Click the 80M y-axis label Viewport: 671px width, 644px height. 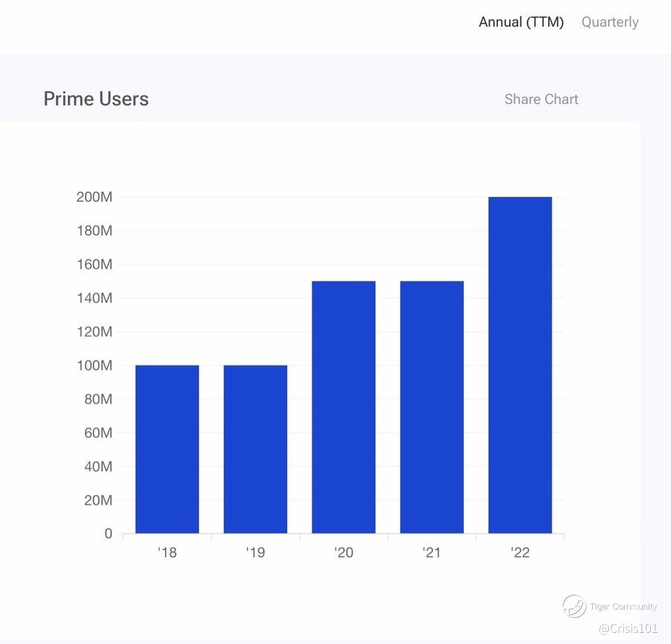click(x=98, y=399)
